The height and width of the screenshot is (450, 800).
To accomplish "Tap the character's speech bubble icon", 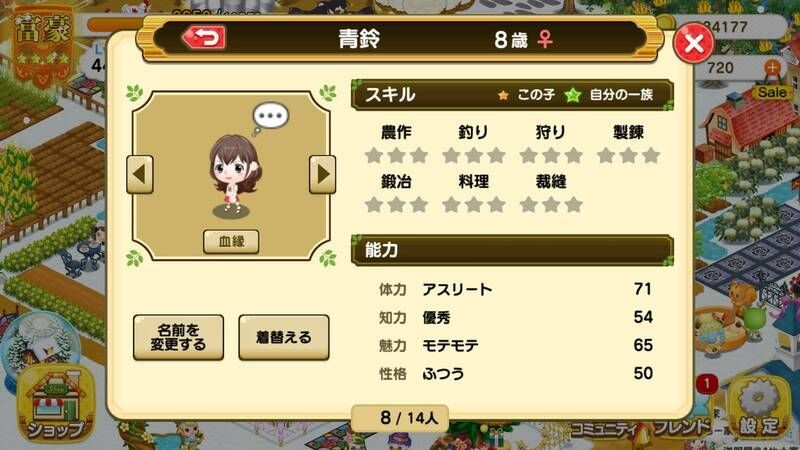I will click(270, 117).
